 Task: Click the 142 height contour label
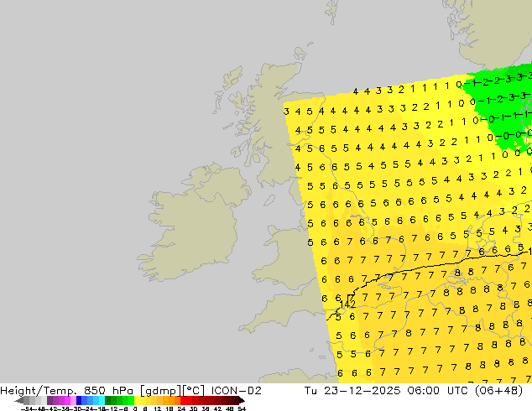click(347, 304)
